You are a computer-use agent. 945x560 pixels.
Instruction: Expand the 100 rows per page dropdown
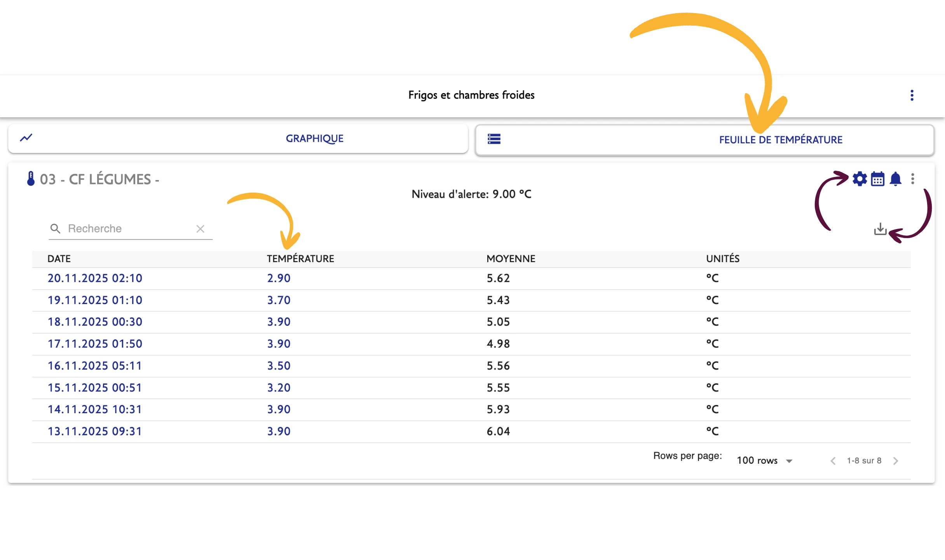[x=764, y=461]
